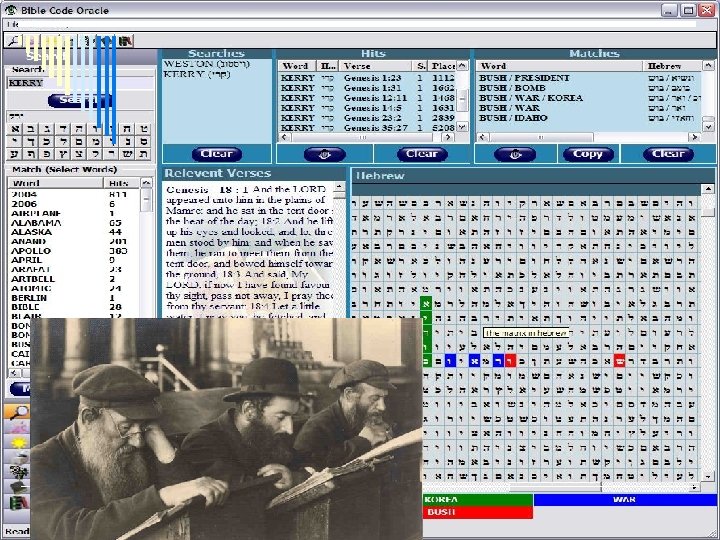Select the green KOREA legend bar
Viewport: 720px width, 540px height.
coord(478,500)
